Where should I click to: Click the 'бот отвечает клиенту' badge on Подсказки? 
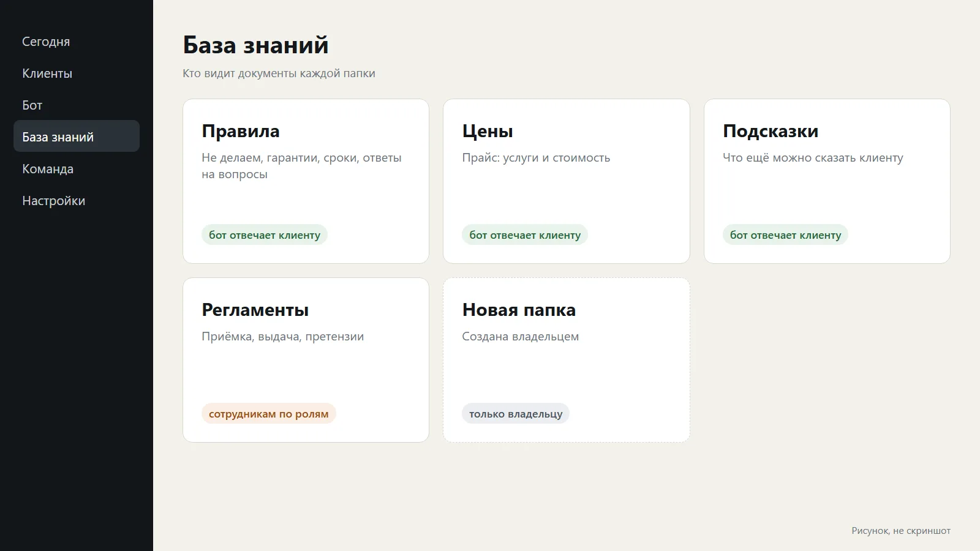[x=785, y=235]
